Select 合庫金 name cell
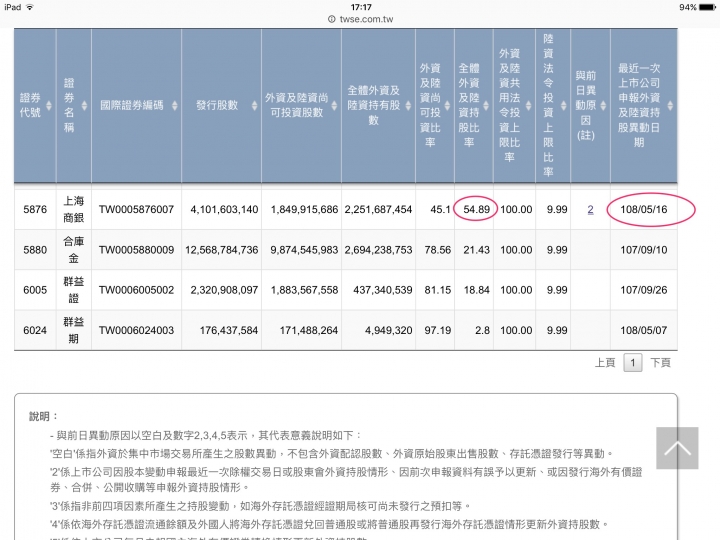This screenshot has width=720, height=540. pos(73,250)
